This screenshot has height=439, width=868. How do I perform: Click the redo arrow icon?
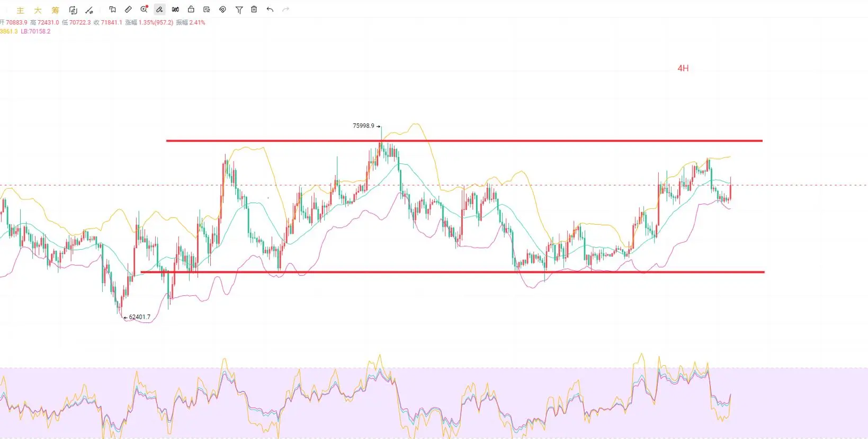[x=286, y=10]
